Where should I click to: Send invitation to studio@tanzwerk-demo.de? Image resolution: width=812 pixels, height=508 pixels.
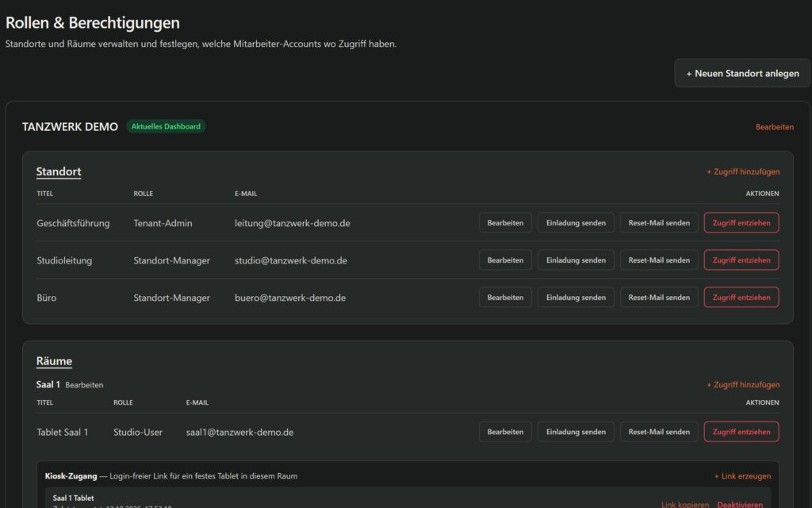tap(576, 260)
